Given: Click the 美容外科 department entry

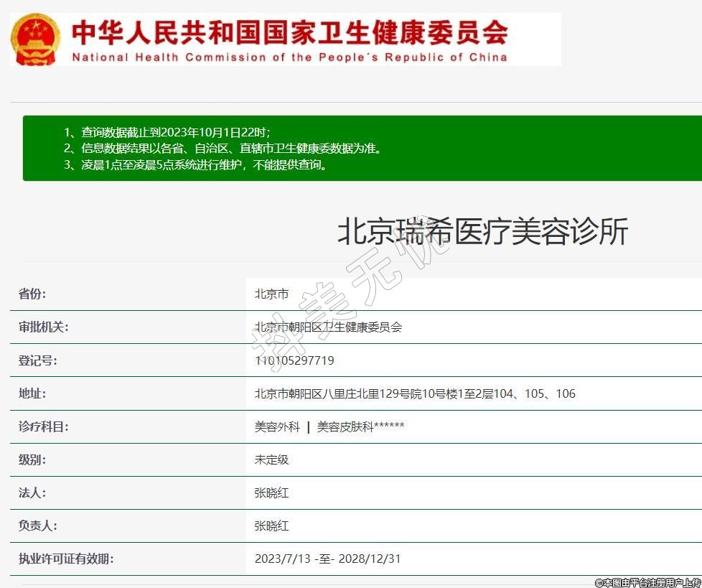Looking at the screenshot, I should [277, 426].
